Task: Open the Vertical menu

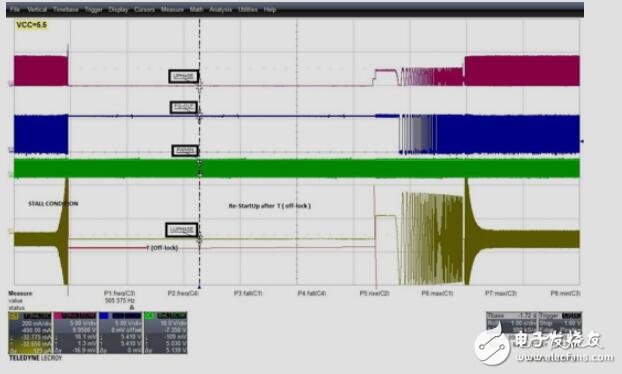Action: point(37,9)
